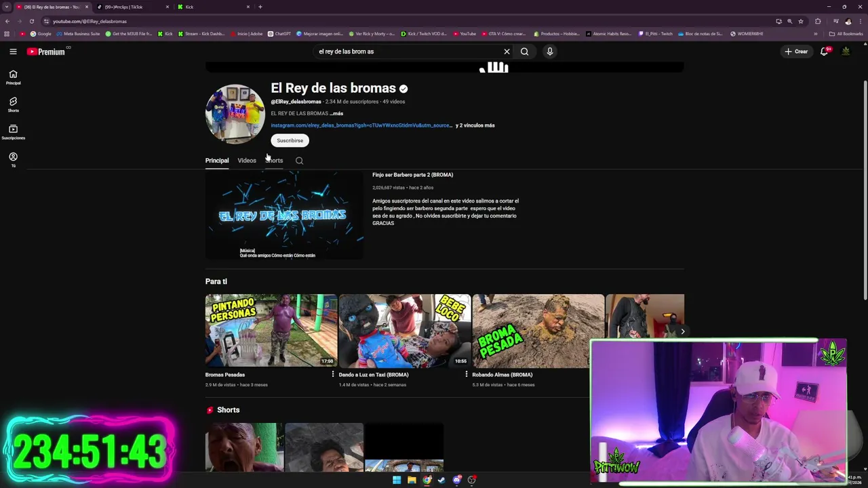Image resolution: width=868 pixels, height=488 pixels.
Task: Click the search magnifier button
Action: coord(524,52)
